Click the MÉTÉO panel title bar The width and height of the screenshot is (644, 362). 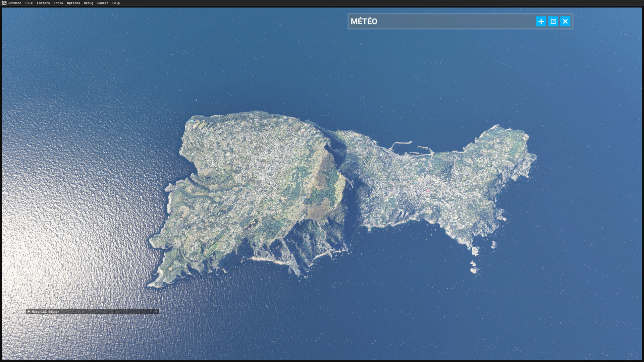pos(436,21)
